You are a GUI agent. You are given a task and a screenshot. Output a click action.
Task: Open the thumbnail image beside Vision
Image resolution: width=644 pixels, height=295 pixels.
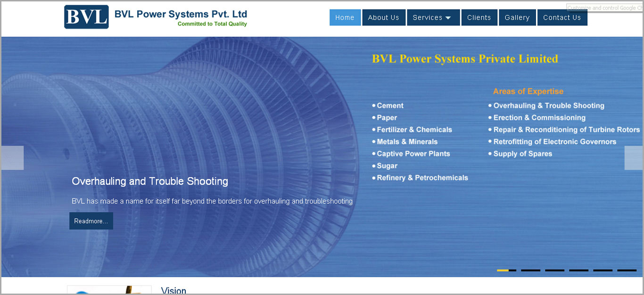pos(109,290)
